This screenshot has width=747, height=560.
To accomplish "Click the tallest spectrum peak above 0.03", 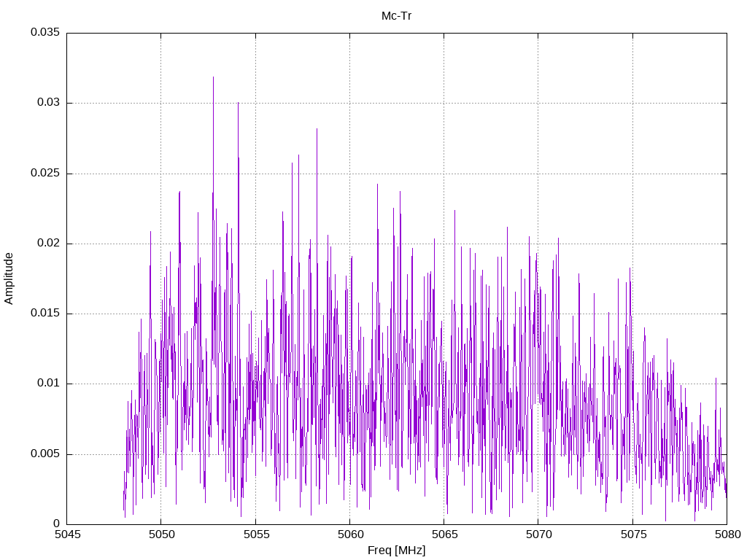I will point(214,78).
